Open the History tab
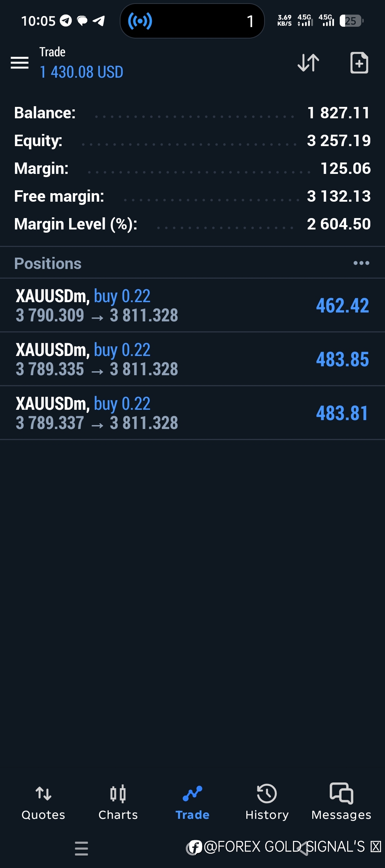This screenshot has height=868, width=385. tap(267, 802)
